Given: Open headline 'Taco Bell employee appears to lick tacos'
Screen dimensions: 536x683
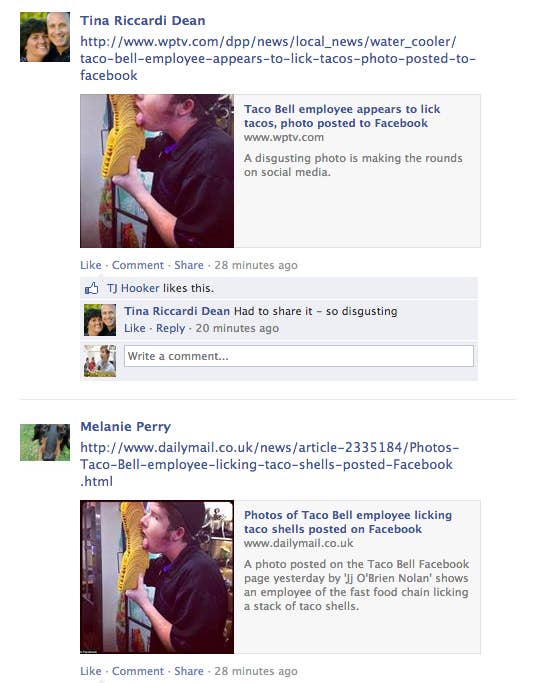Looking at the screenshot, I should point(342,116).
